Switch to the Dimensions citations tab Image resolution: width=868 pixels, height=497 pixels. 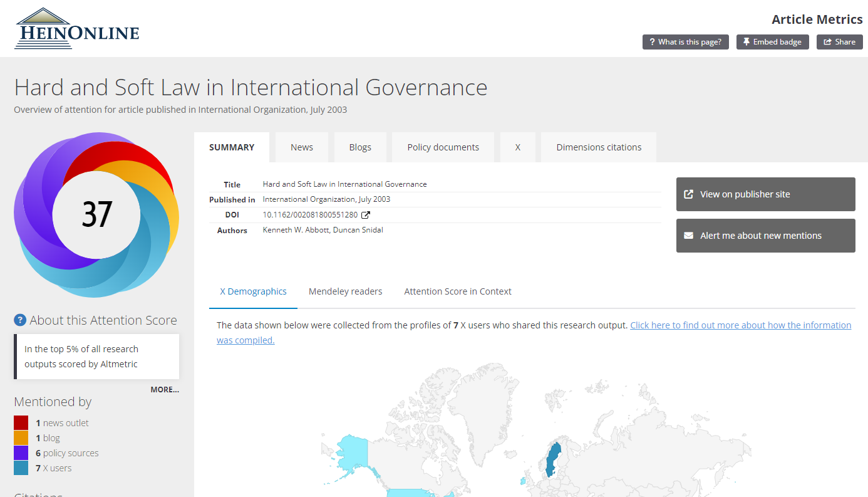point(598,147)
